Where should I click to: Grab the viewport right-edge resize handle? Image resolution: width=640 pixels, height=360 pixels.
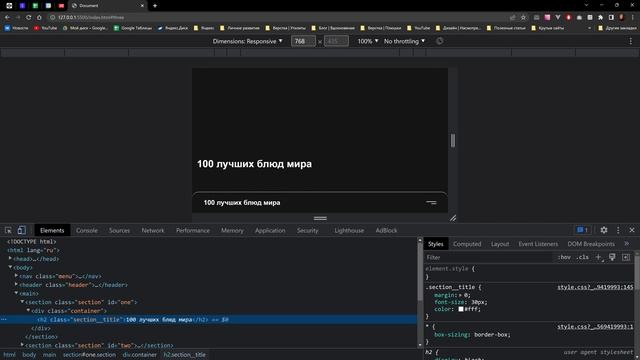pos(453,141)
